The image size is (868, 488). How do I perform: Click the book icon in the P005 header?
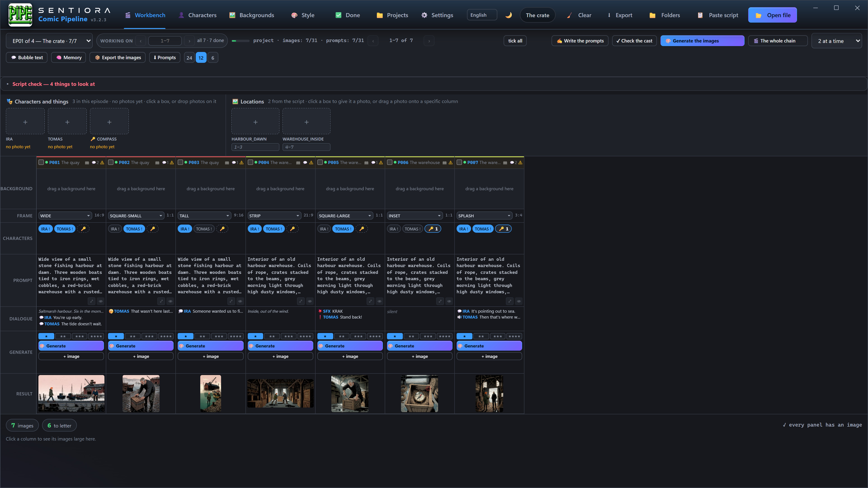pyautogui.click(x=366, y=163)
